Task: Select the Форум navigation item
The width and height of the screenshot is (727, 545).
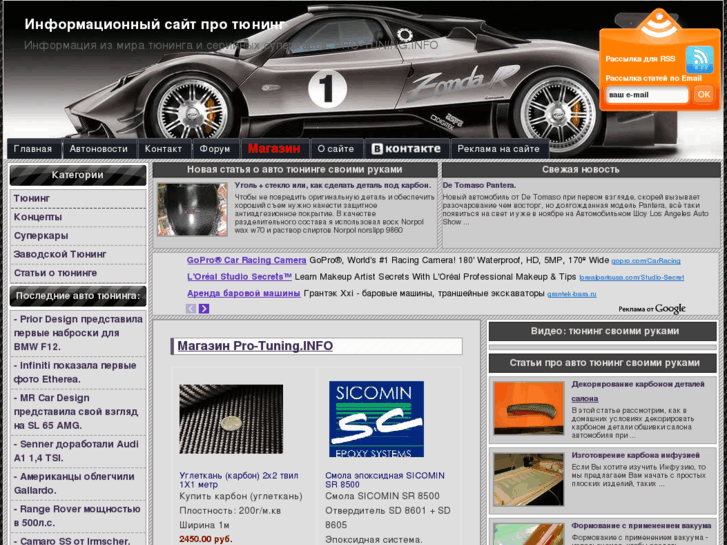Action: point(214,149)
